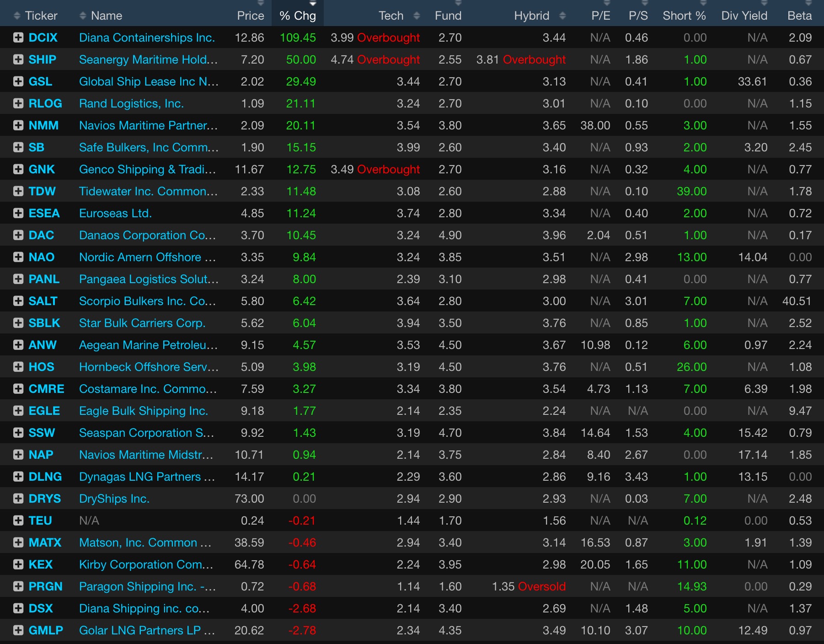
Task: Click the Oversold hybrid label for PRGN
Action: pos(542,586)
